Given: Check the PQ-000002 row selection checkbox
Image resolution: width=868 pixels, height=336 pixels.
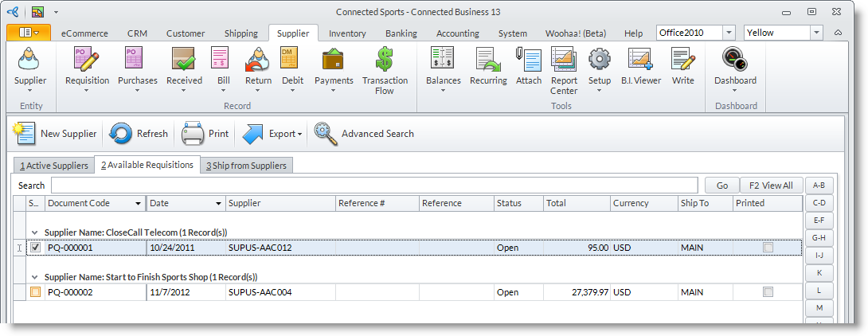Looking at the screenshot, I should coord(35,292).
